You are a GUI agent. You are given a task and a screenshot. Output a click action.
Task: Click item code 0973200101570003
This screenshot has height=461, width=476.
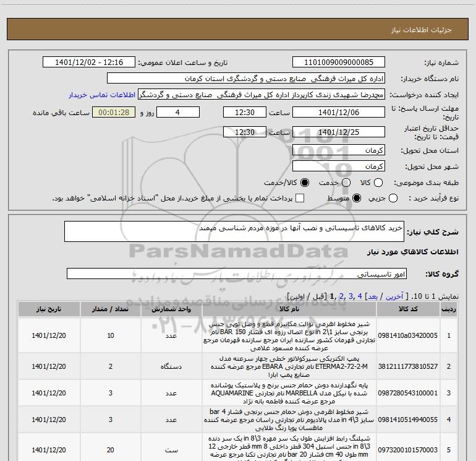point(408,450)
